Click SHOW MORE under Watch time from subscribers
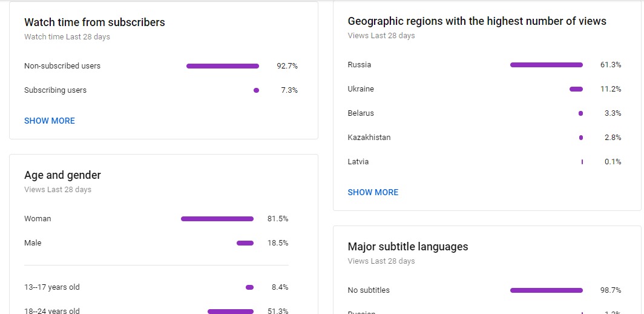Viewport: 644px width, 314px height. pyautogui.click(x=49, y=121)
